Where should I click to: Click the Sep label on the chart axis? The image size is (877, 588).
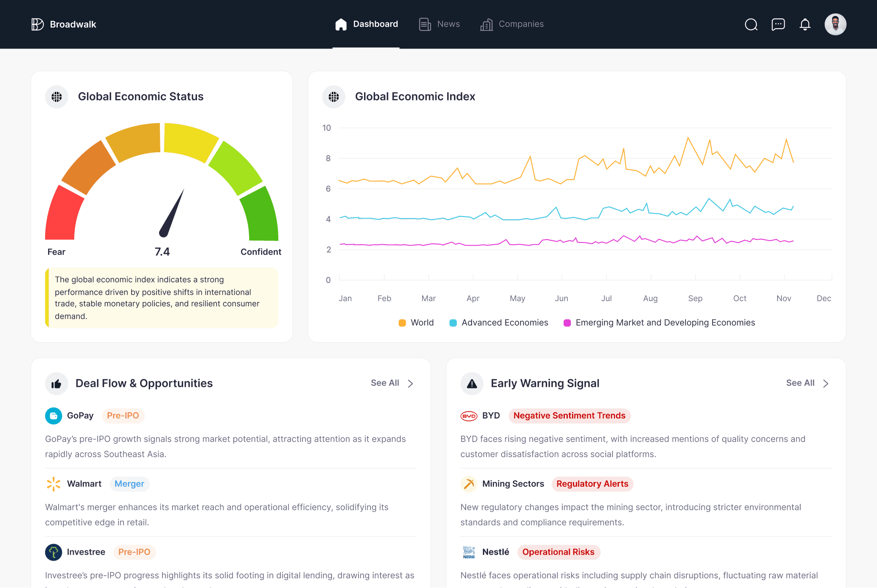[695, 298]
